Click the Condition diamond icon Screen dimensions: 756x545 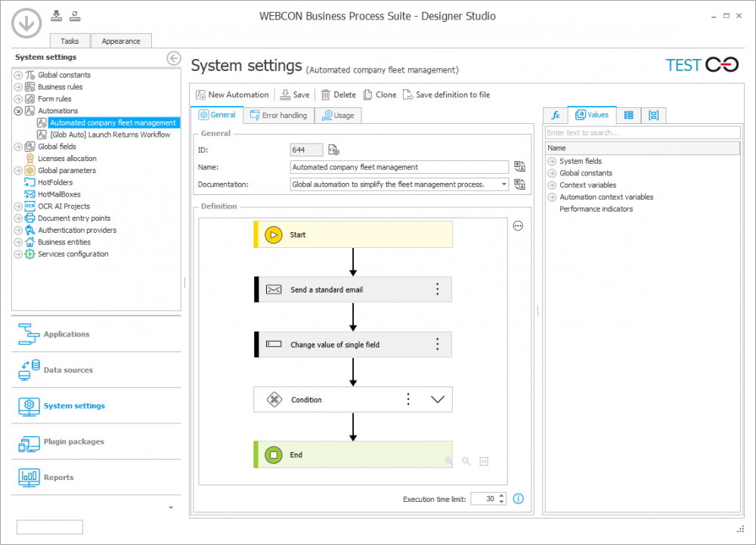coord(274,399)
